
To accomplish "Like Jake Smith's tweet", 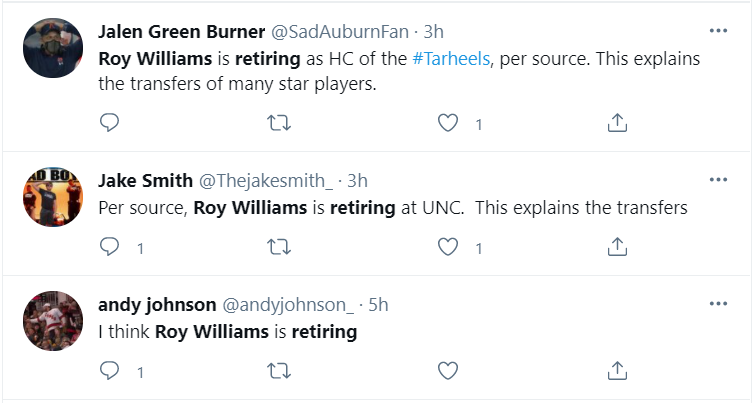I will 448,247.
